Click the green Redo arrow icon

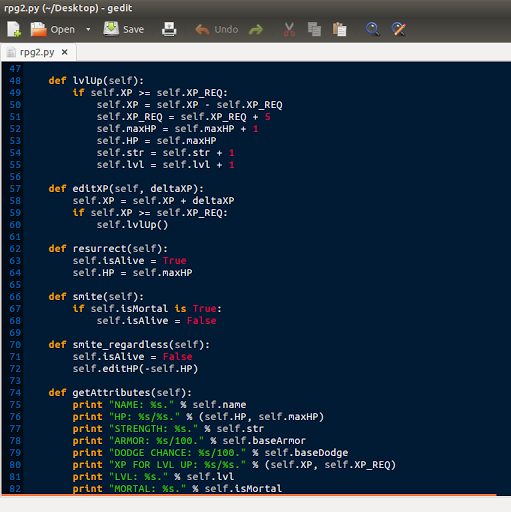click(x=256, y=30)
